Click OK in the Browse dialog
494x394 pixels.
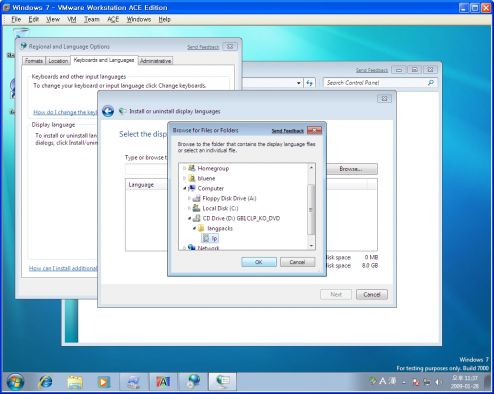pos(259,262)
